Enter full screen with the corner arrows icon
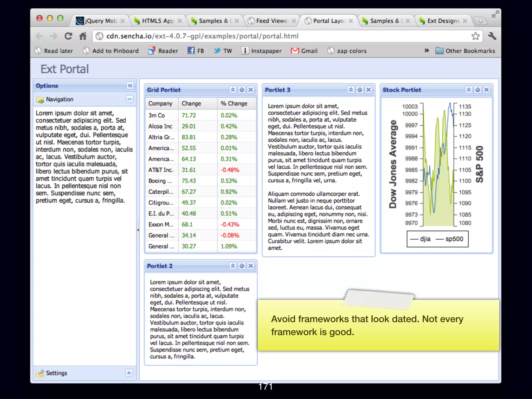The image size is (532, 399). pyautogui.click(x=495, y=14)
